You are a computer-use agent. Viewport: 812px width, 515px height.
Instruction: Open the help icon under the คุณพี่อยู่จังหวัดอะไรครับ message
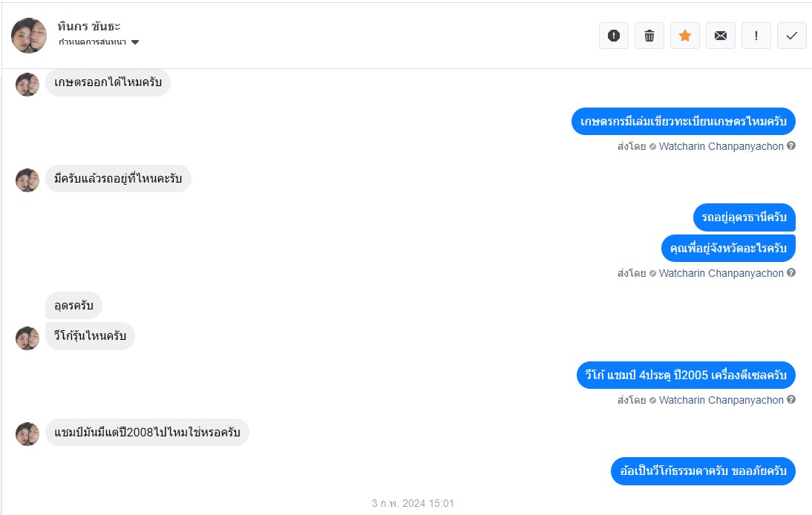pyautogui.click(x=790, y=273)
